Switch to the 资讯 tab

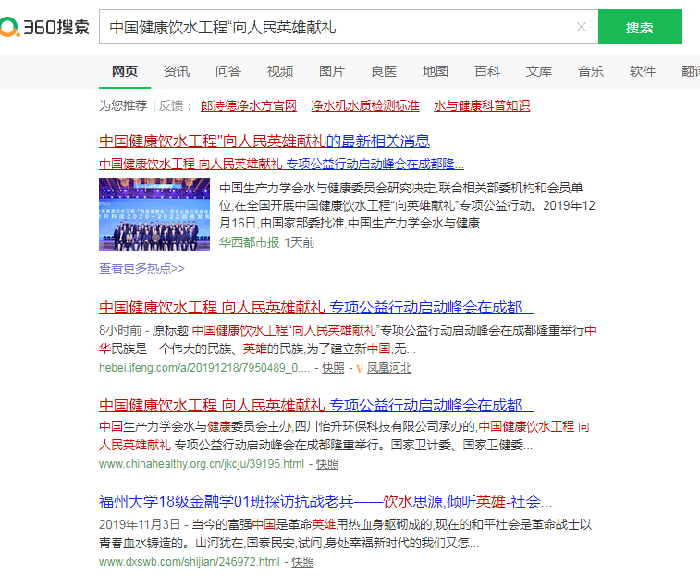coord(177,72)
